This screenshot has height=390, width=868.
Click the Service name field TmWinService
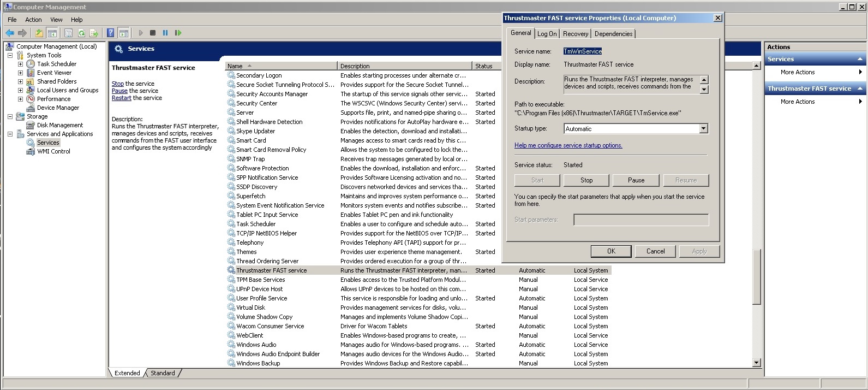[583, 51]
